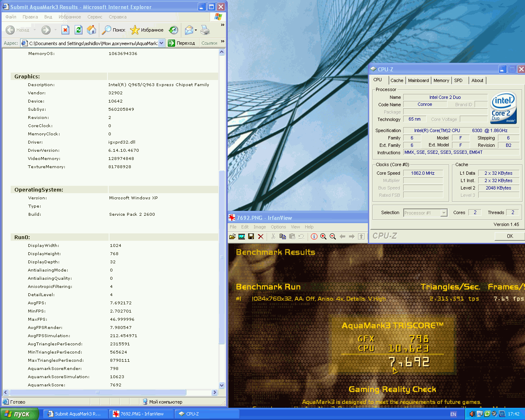Click the vertical scrollbar down arrow in IE
Screen dimensions: 525x420
tap(222, 385)
